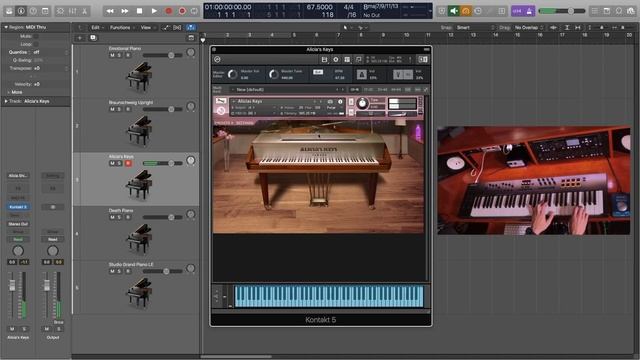Click the tempo value 87.5000
640x360 pixels.
click(320, 7)
